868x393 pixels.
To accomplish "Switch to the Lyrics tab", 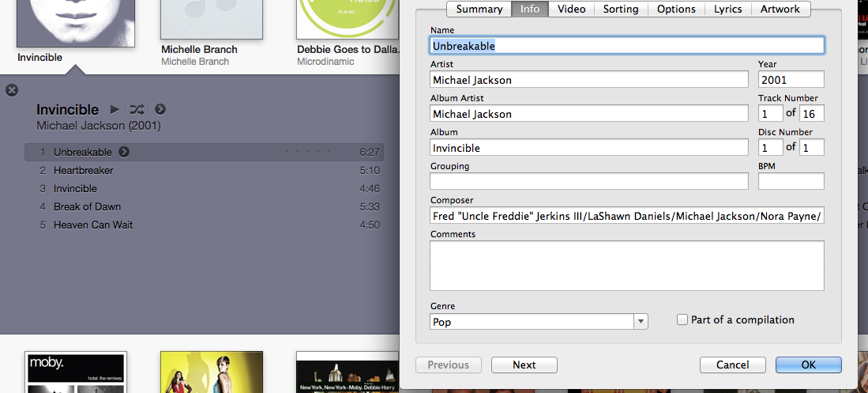I will 728,9.
